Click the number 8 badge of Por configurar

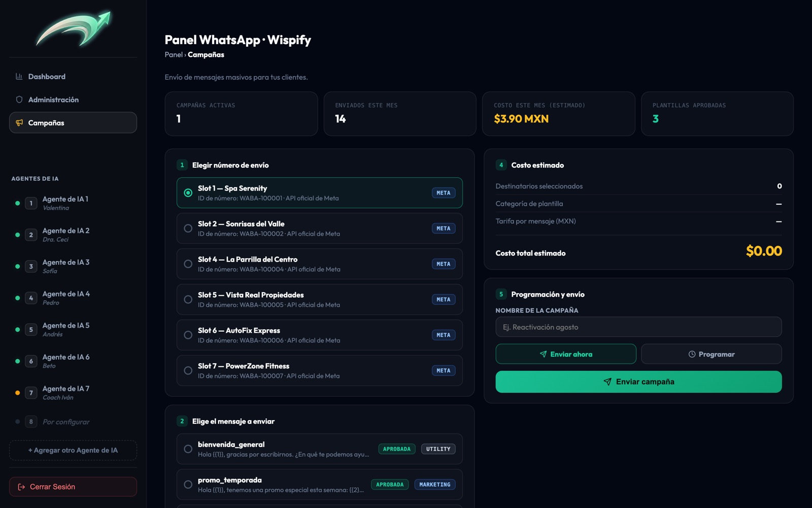coord(31,422)
